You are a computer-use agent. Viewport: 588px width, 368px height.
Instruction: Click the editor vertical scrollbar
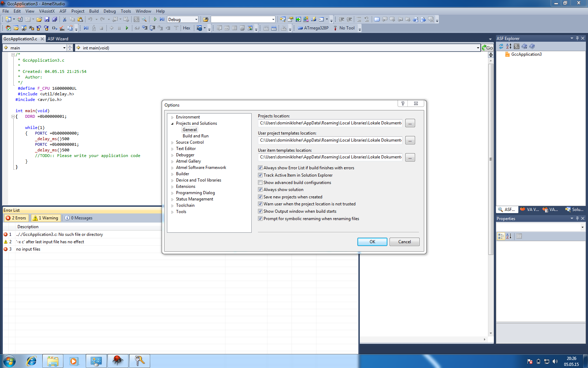pyautogui.click(x=491, y=159)
